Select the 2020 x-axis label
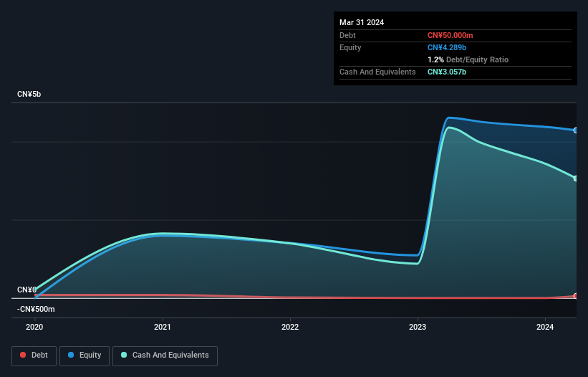The height and width of the screenshot is (377, 588). pyautogui.click(x=34, y=327)
